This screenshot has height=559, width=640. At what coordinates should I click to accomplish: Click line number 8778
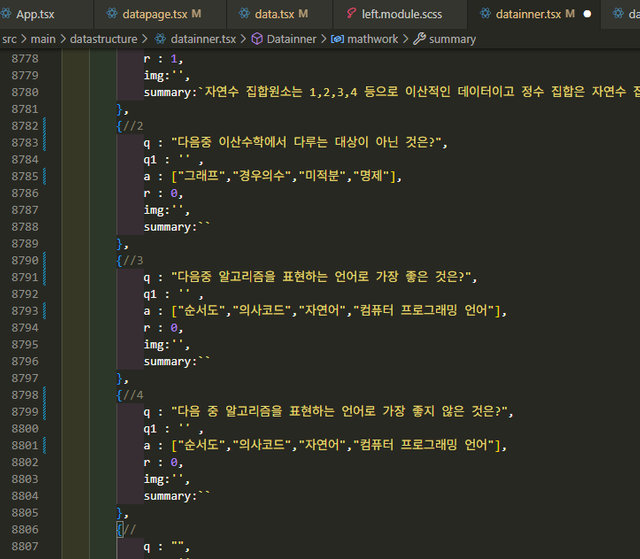(25, 59)
